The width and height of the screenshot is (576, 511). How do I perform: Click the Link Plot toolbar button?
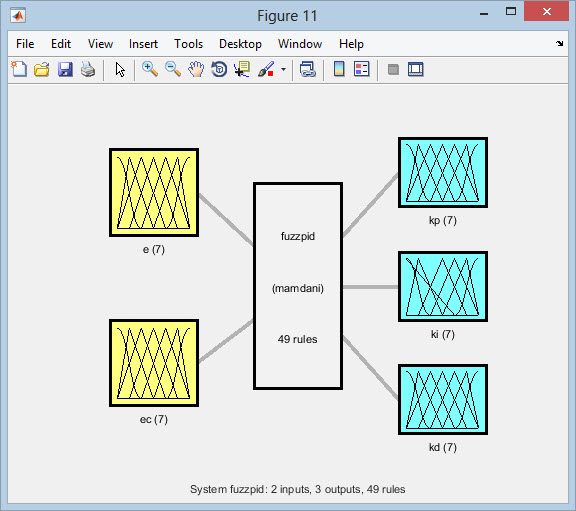click(307, 69)
